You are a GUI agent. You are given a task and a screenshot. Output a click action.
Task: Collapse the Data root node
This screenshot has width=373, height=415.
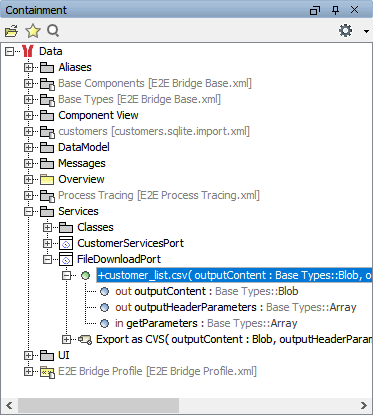tap(9, 51)
